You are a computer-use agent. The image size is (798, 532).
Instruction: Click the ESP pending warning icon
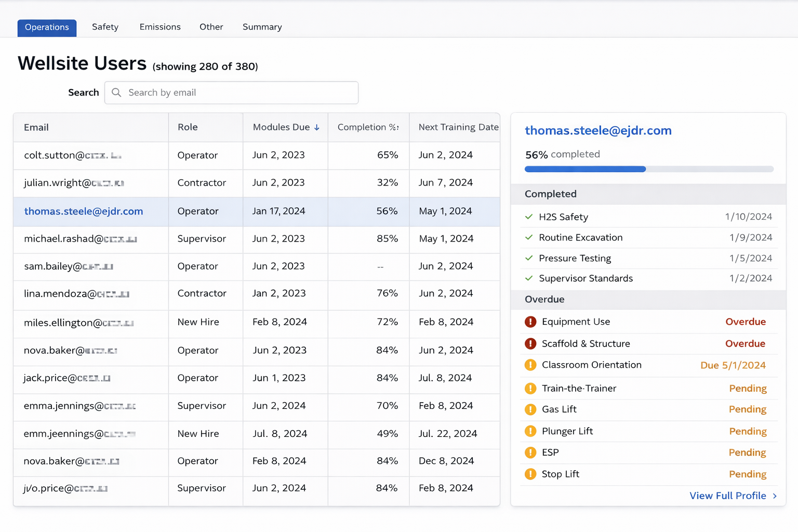530,453
